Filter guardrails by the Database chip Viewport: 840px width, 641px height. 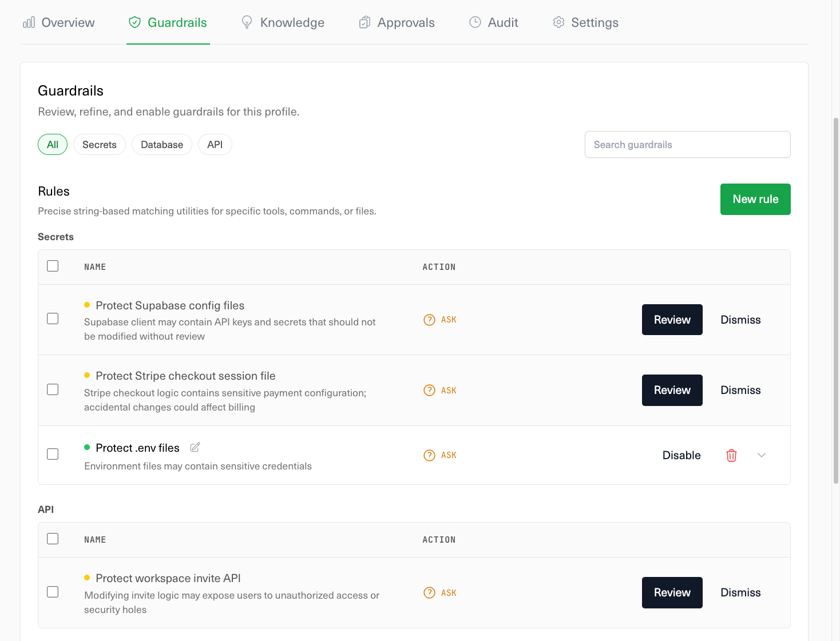pyautogui.click(x=162, y=145)
